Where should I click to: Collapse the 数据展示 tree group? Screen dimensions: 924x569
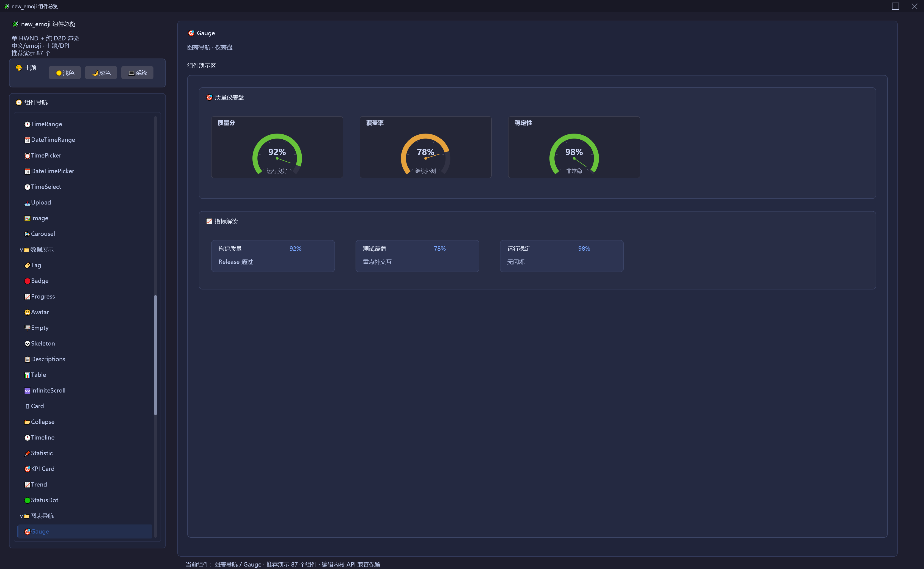21,250
